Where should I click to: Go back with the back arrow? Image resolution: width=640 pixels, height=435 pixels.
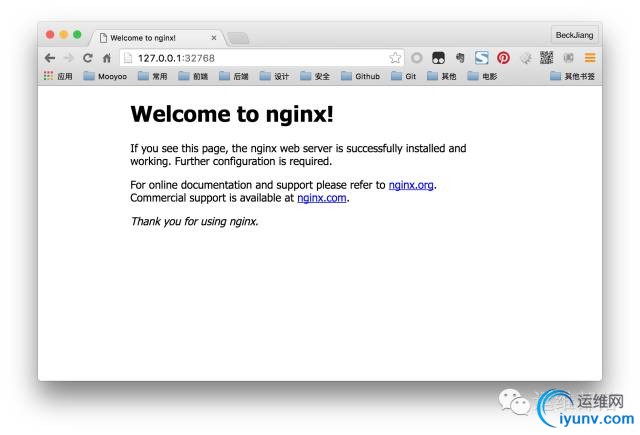click(50, 58)
